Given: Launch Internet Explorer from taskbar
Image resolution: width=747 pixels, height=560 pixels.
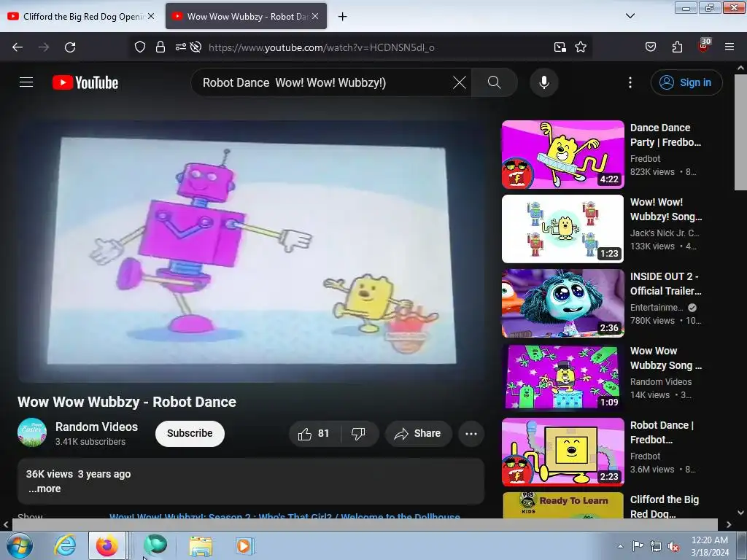Looking at the screenshot, I should [65, 545].
